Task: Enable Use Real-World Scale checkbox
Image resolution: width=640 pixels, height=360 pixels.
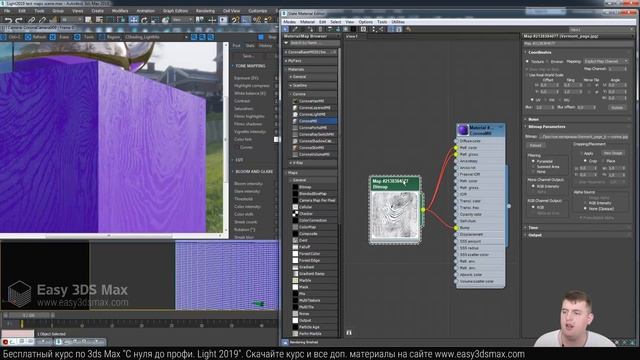Action: coord(527,75)
